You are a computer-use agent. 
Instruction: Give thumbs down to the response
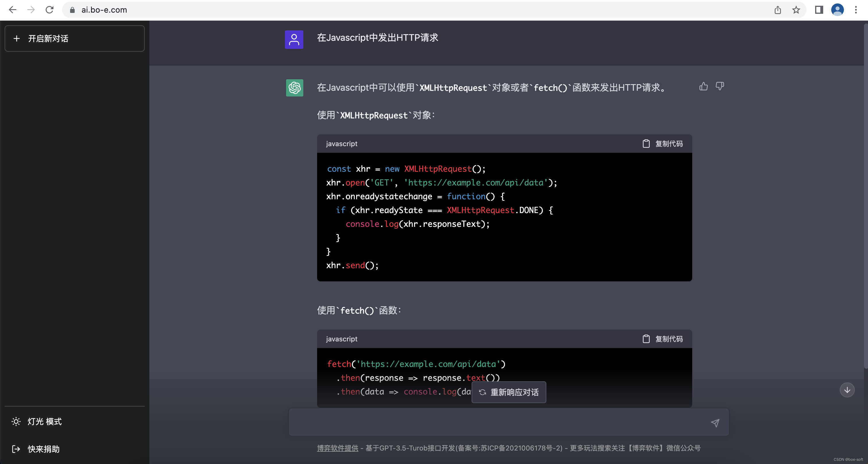point(720,86)
